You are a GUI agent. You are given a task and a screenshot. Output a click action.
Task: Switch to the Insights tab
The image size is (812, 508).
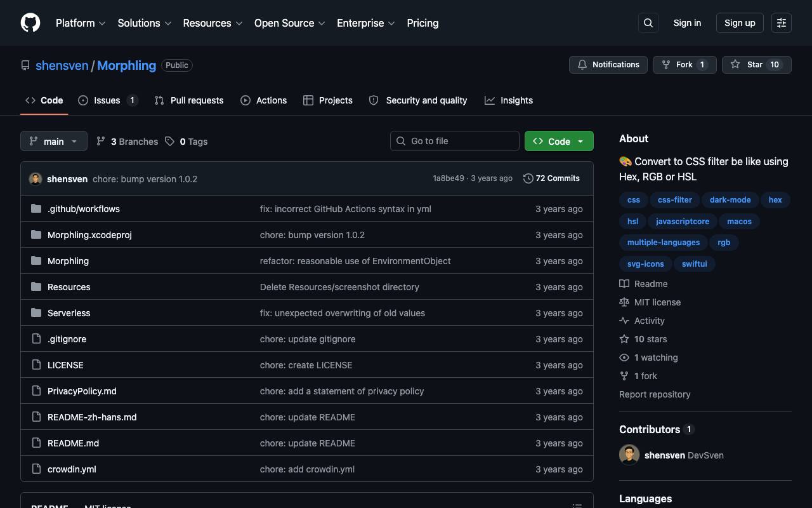[509, 100]
